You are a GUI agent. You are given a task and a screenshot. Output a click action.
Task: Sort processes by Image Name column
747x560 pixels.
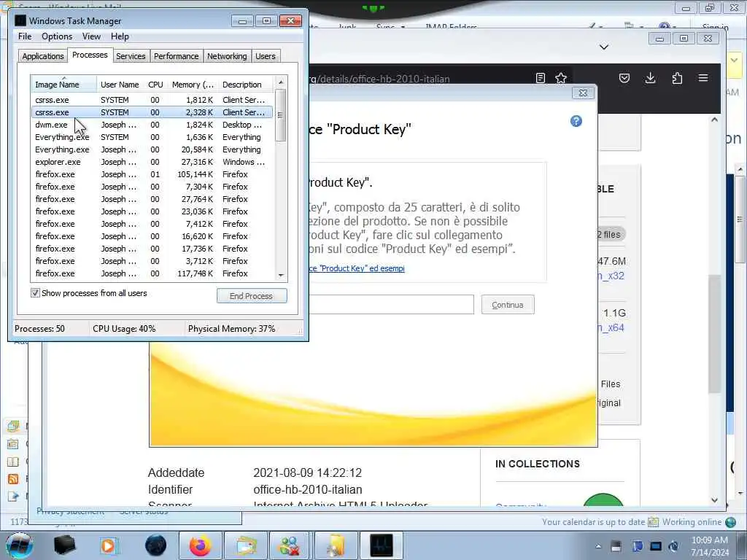(64, 85)
